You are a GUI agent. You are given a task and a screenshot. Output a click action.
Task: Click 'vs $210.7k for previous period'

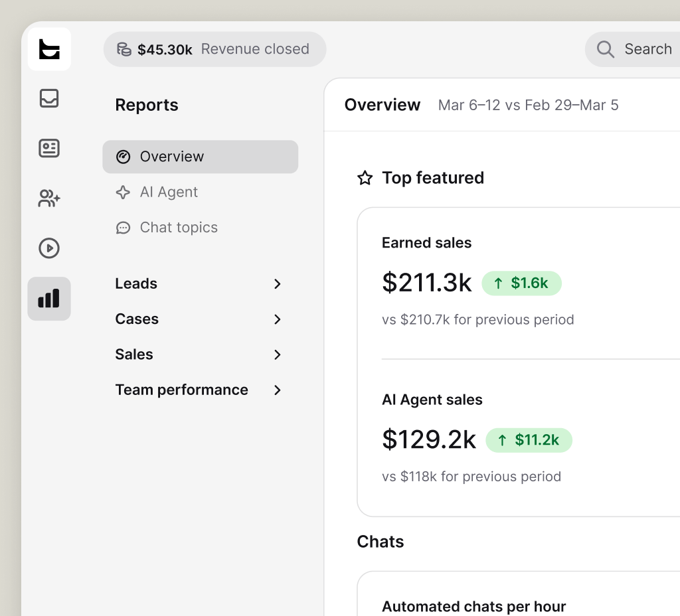point(478,320)
